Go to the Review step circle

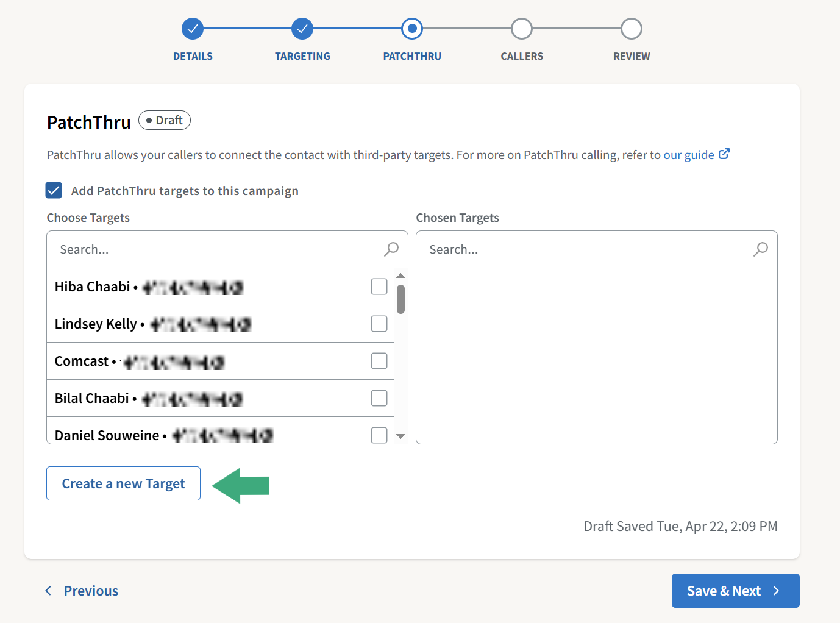pos(632,29)
